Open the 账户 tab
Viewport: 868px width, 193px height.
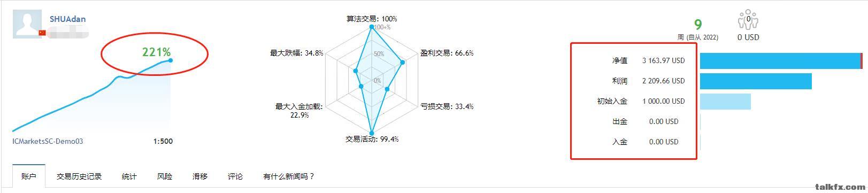tap(28, 176)
